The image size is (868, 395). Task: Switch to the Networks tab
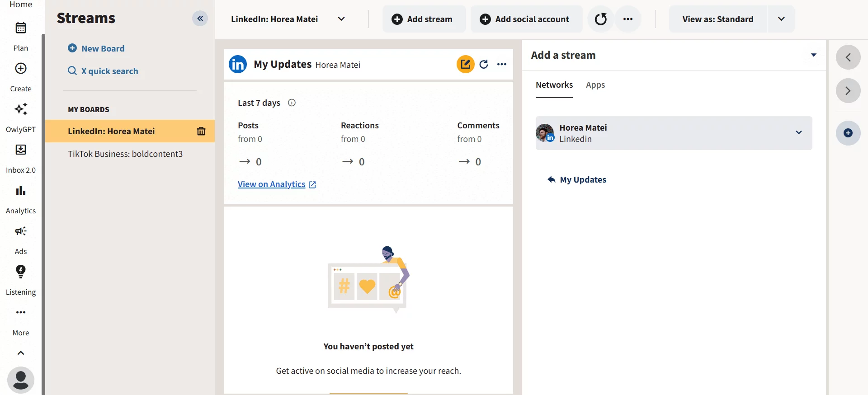point(554,85)
